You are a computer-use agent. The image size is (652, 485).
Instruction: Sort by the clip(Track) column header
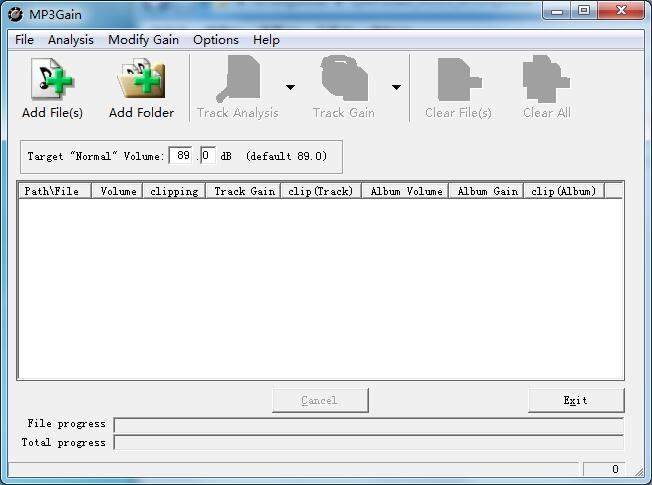[321, 191]
